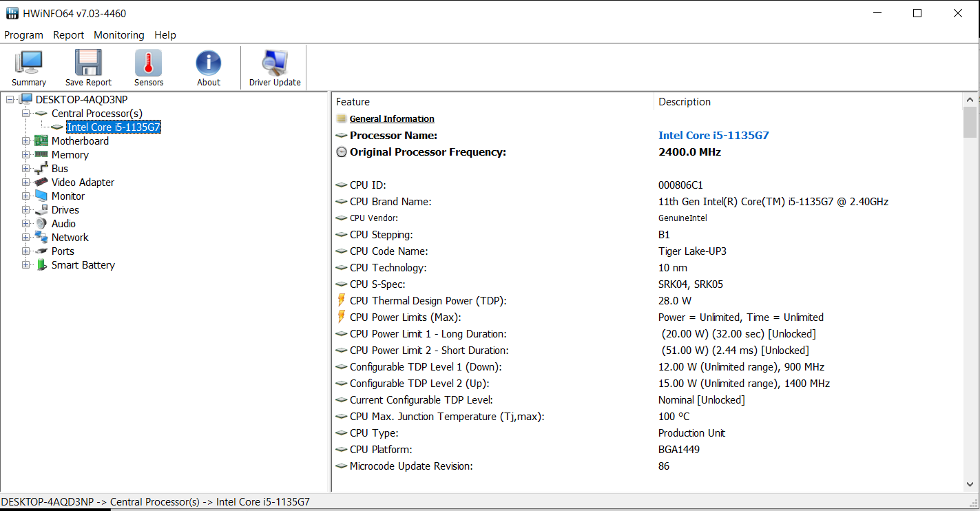Click the Central Processor(s) chip icon

point(41,114)
